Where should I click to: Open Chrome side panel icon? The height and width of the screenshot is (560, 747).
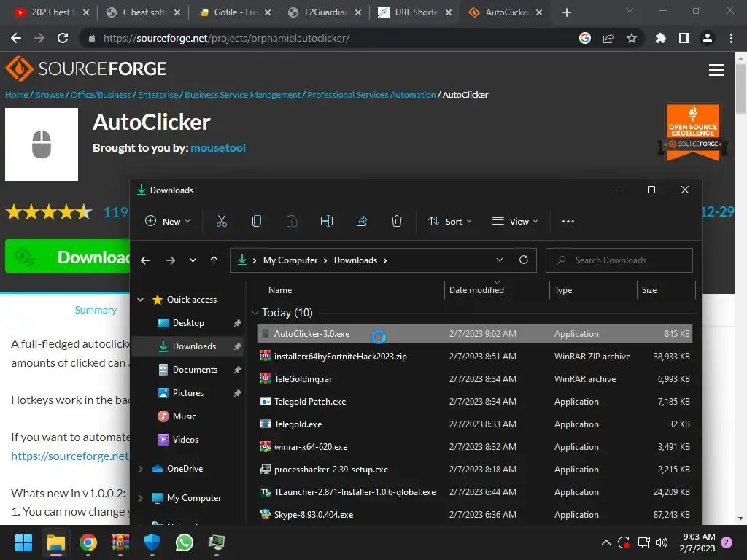pos(684,38)
